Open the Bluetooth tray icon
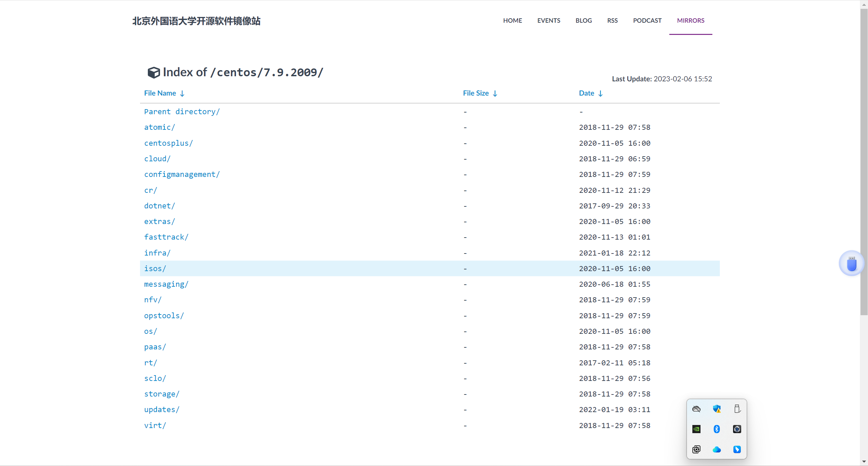Screen dimensions: 868x466 click(717, 429)
